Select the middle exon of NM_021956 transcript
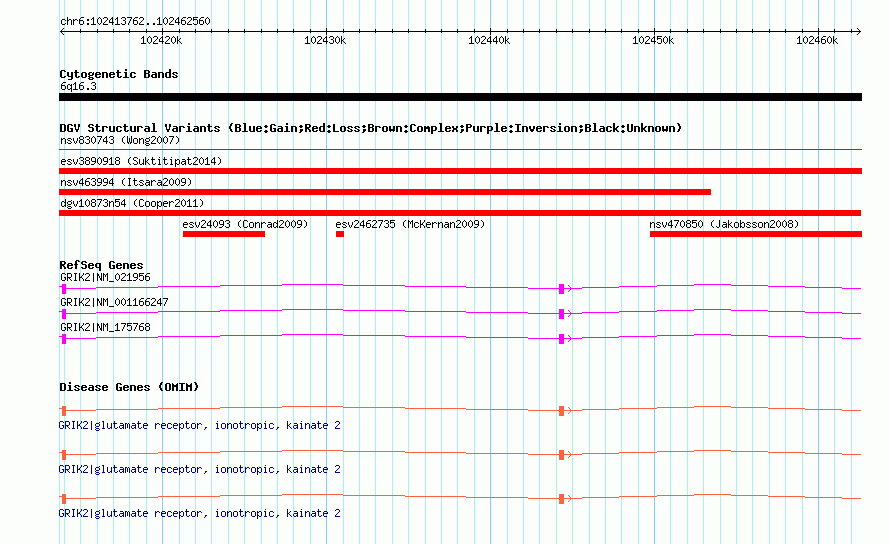Image resolution: width=890 pixels, height=544 pixels. click(561, 289)
